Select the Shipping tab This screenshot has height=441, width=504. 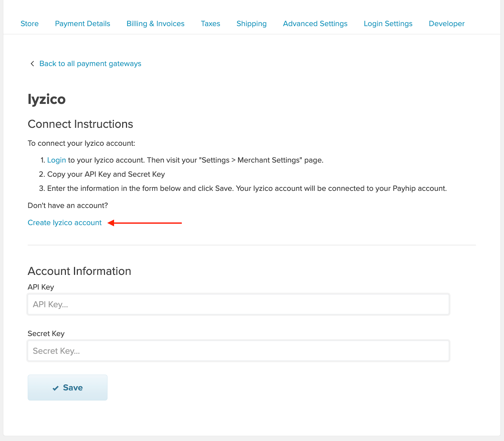[252, 24]
